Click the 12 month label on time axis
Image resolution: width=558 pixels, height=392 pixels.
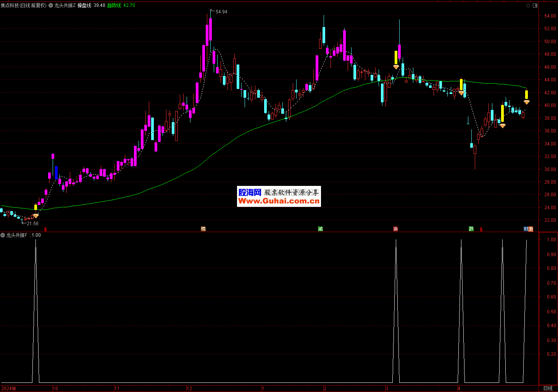tap(189, 389)
